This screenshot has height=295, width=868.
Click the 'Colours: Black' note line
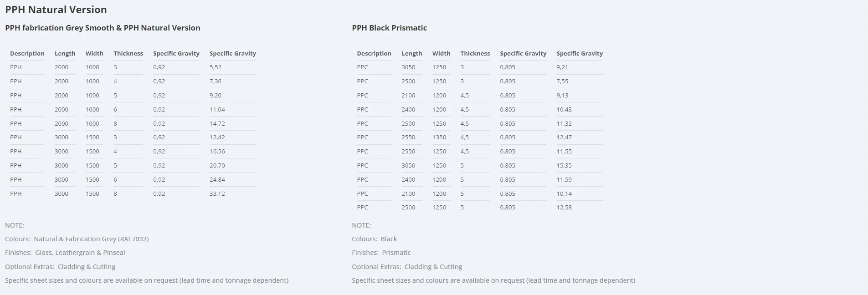point(374,239)
